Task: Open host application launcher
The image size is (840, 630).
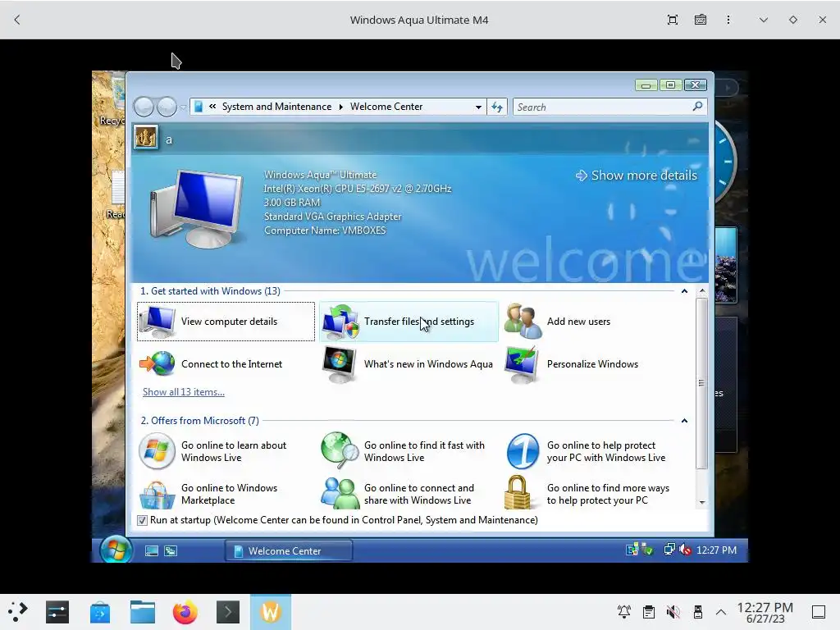Action: [x=18, y=612]
